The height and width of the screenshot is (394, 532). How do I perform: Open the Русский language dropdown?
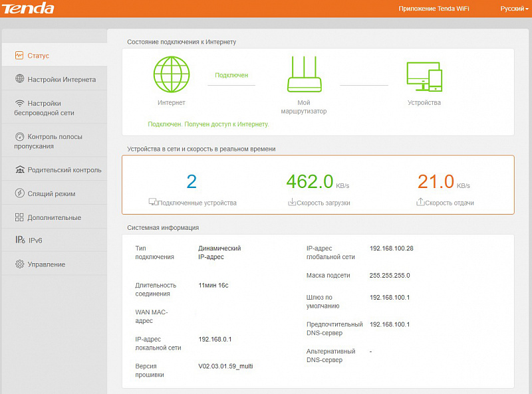[514, 9]
